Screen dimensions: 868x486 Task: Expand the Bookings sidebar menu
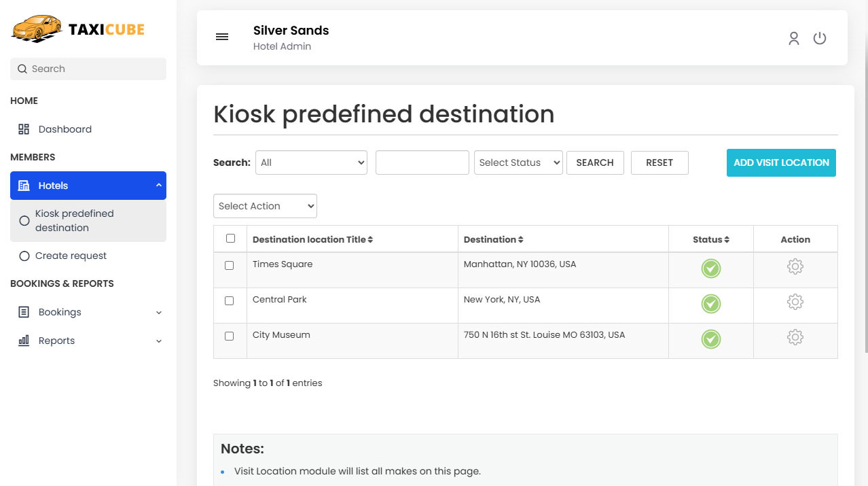pos(88,312)
